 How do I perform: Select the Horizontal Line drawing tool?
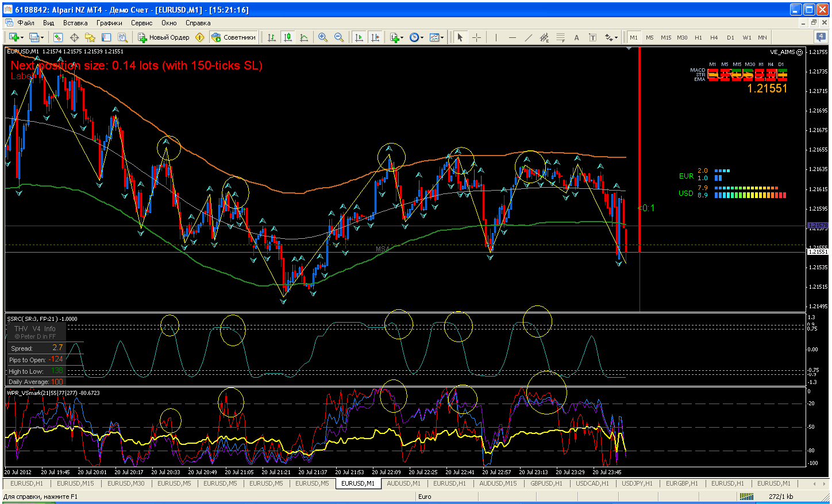(512, 37)
